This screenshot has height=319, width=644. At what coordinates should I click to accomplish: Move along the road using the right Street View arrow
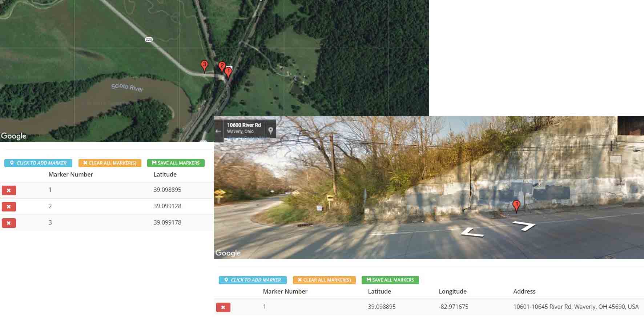pos(524,226)
